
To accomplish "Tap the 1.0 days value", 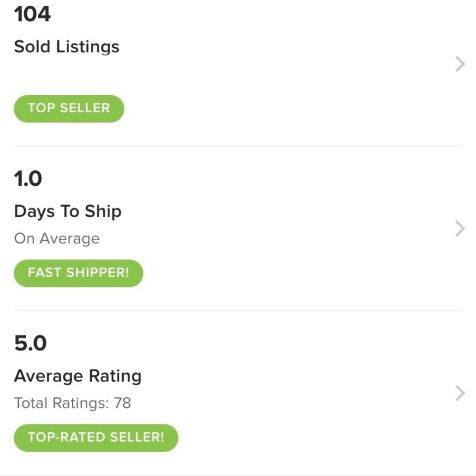I will tap(28, 179).
